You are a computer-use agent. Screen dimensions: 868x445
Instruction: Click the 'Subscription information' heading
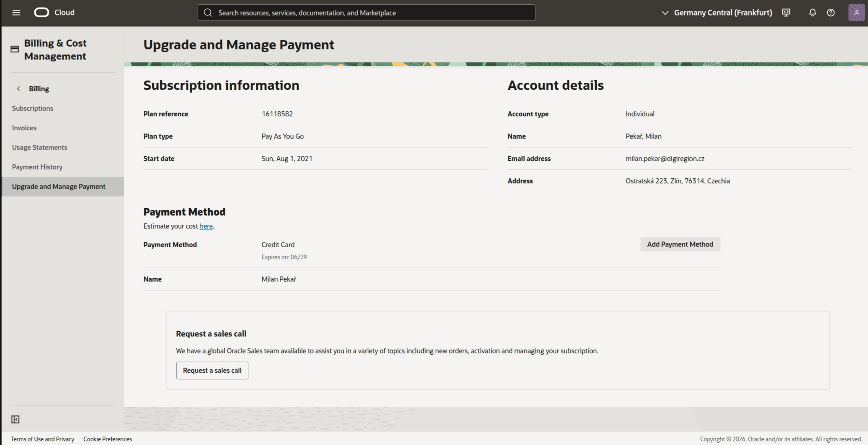(x=221, y=85)
